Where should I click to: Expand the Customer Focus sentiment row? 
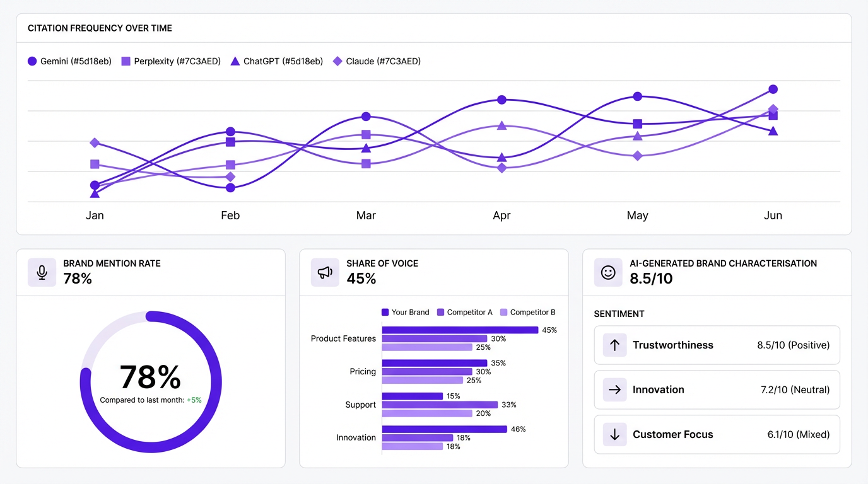[x=717, y=434]
